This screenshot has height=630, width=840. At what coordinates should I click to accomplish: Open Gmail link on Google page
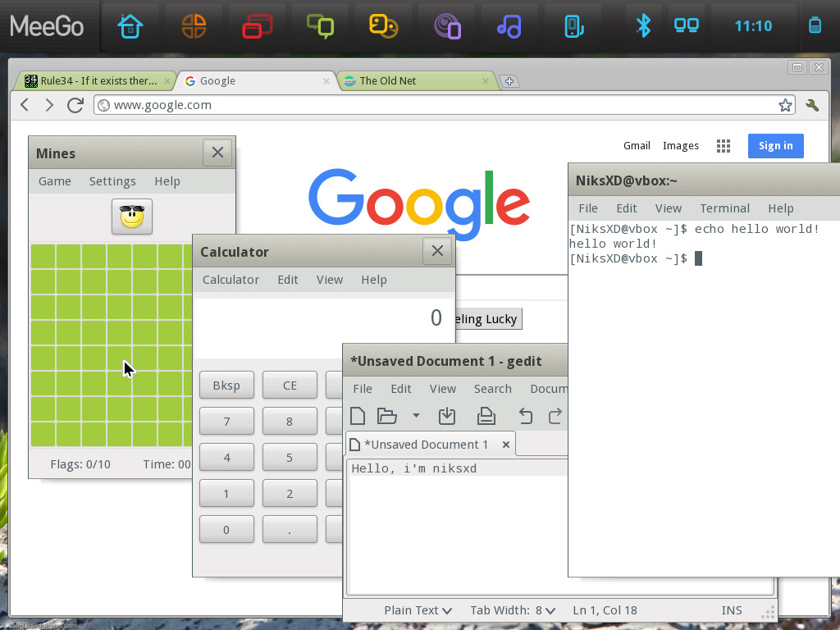point(637,146)
